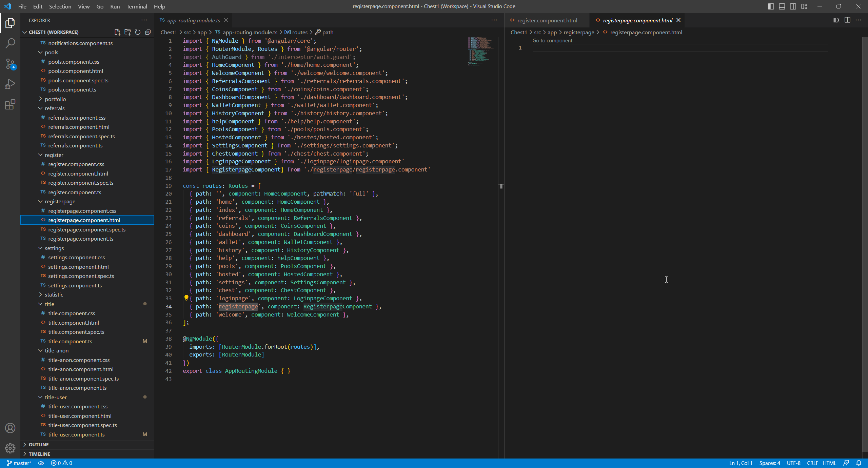Toggle primary side bar visibility
The image size is (868, 468).
pyautogui.click(x=771, y=6)
